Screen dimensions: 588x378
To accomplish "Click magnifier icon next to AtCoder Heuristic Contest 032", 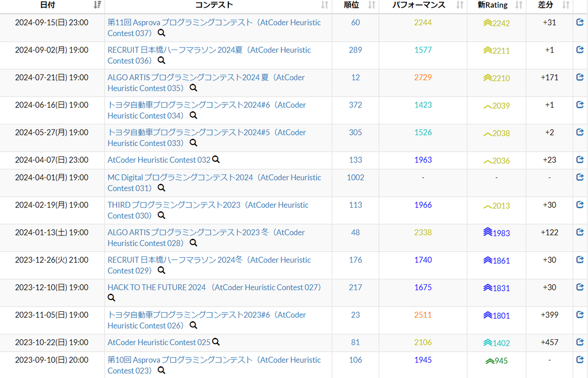I will 216,160.
